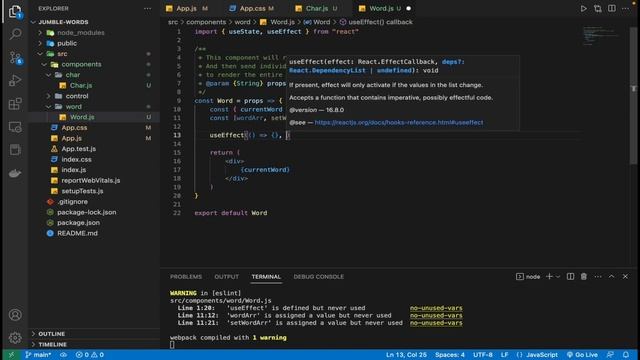The width and height of the screenshot is (640, 360).
Task: Open terminal launch profile dropdown arrow
Action: 558,276
